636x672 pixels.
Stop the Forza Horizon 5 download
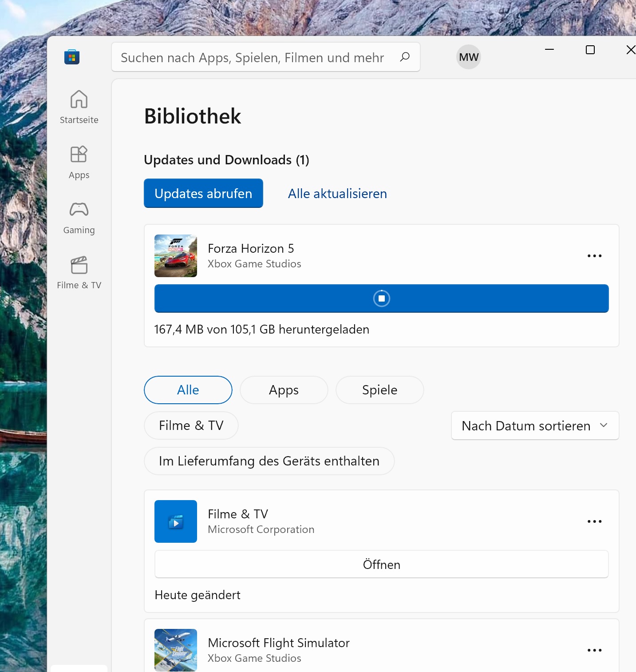click(382, 298)
